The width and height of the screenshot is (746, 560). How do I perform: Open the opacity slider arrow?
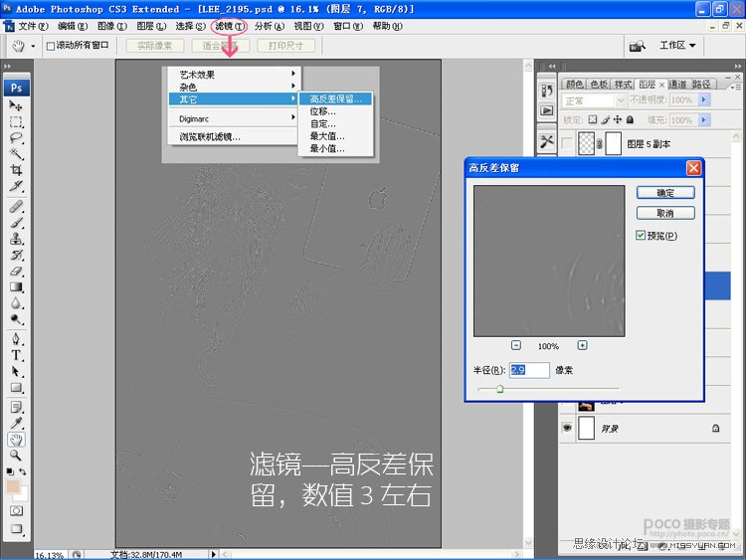click(703, 99)
